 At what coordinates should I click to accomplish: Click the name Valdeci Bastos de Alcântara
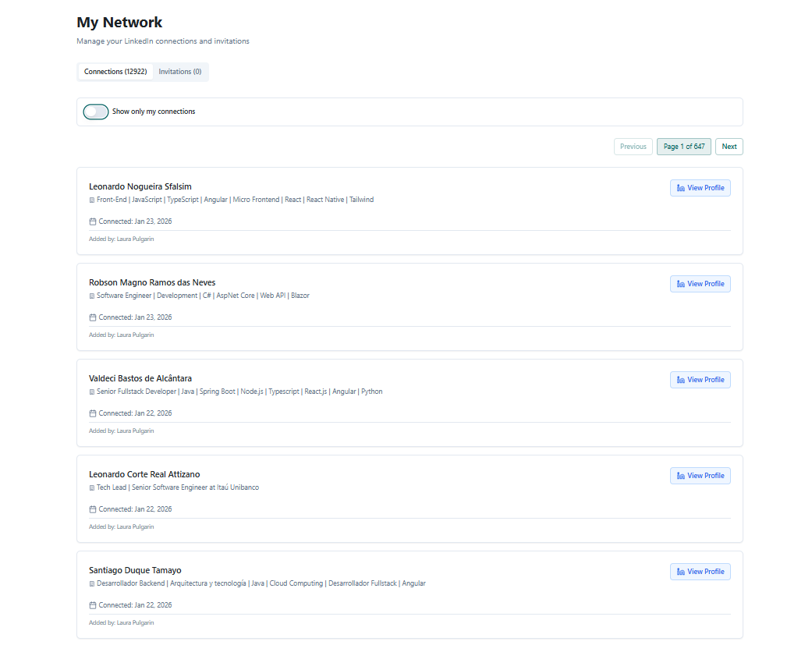(x=140, y=378)
